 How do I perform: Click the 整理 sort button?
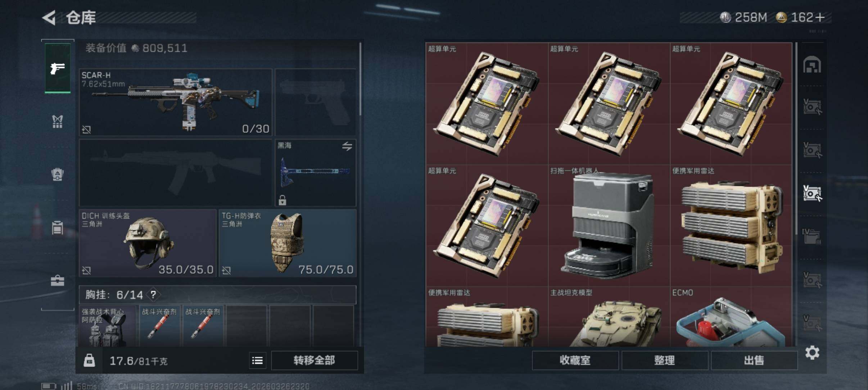[665, 360]
